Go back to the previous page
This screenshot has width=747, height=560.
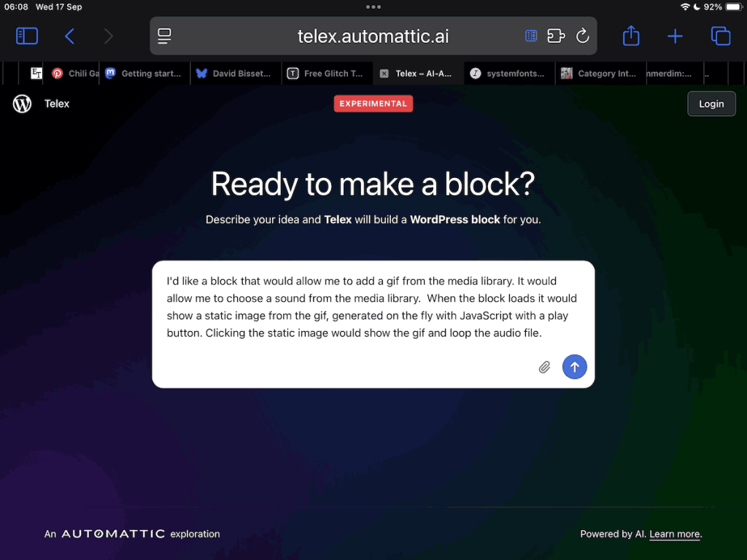(x=69, y=36)
